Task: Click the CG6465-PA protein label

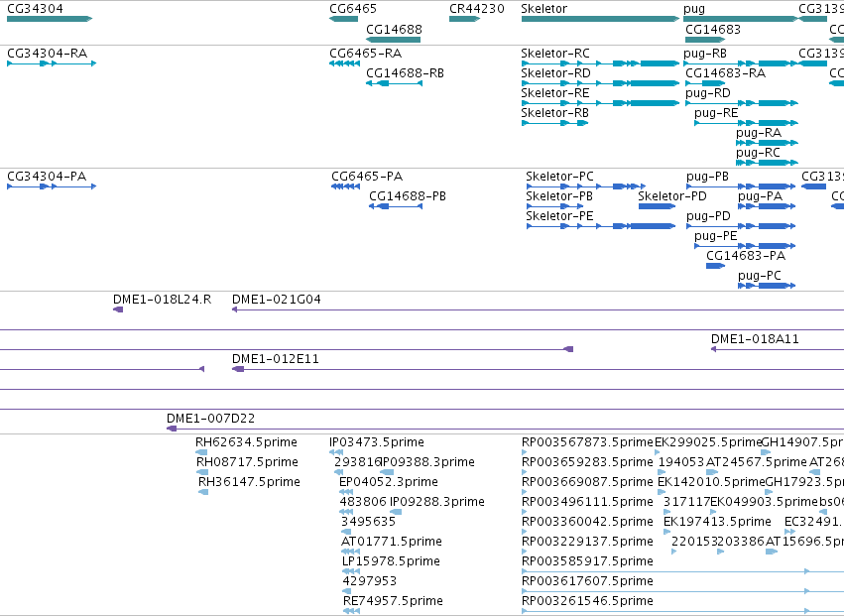Action: pyautogui.click(x=367, y=177)
